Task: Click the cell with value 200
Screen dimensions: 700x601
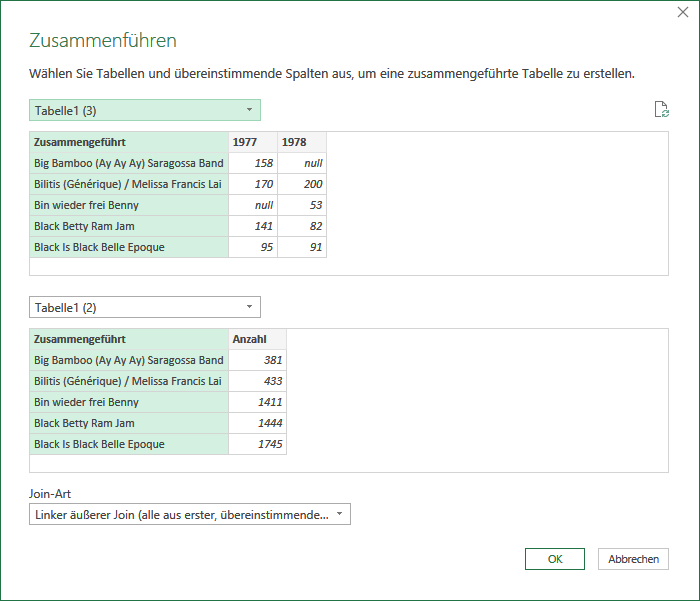Action: [302, 184]
